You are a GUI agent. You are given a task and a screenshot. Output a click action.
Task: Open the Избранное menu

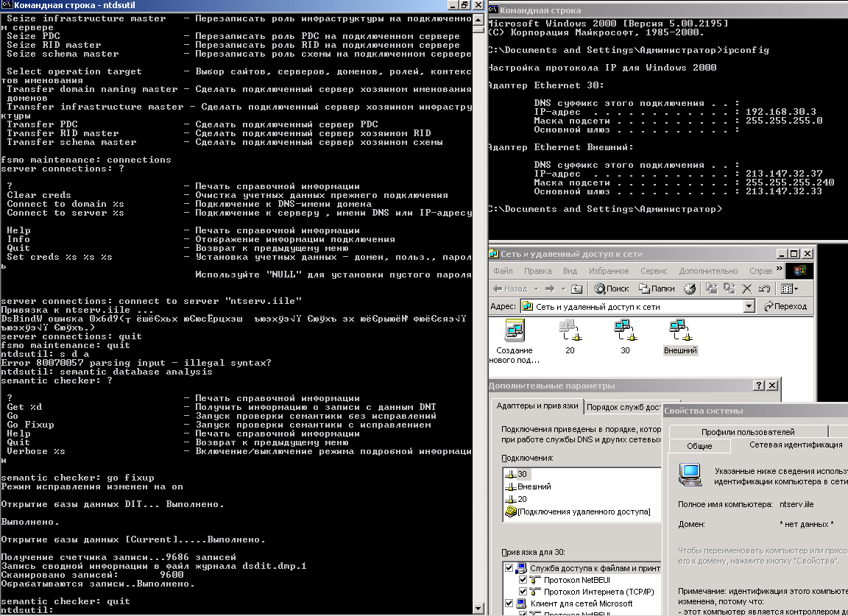click(609, 271)
